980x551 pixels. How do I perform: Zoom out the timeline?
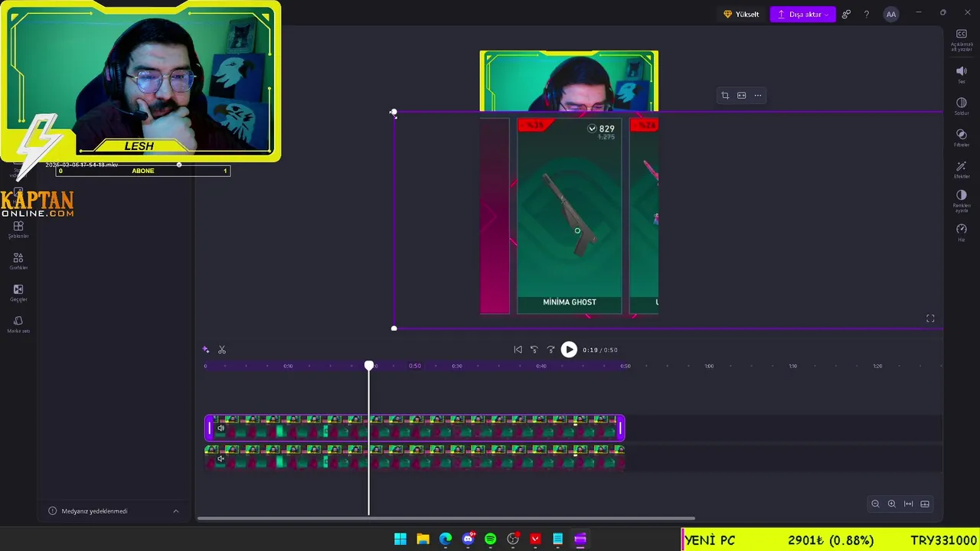(875, 504)
